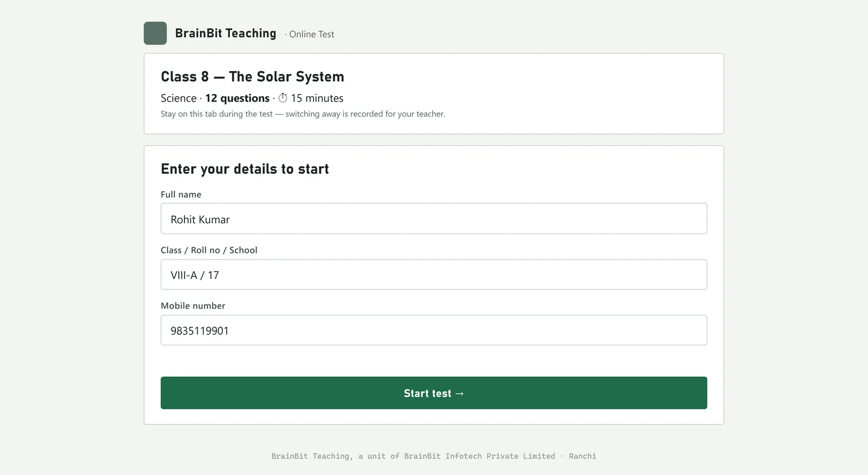868x475 pixels.
Task: Click the 'Mobile number' field label
Action: click(x=193, y=306)
